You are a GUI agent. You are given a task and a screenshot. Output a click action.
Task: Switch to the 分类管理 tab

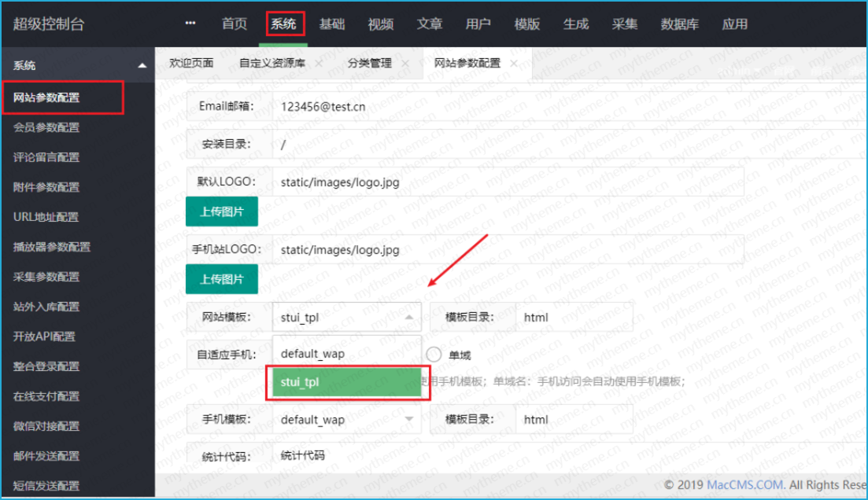pyautogui.click(x=370, y=63)
